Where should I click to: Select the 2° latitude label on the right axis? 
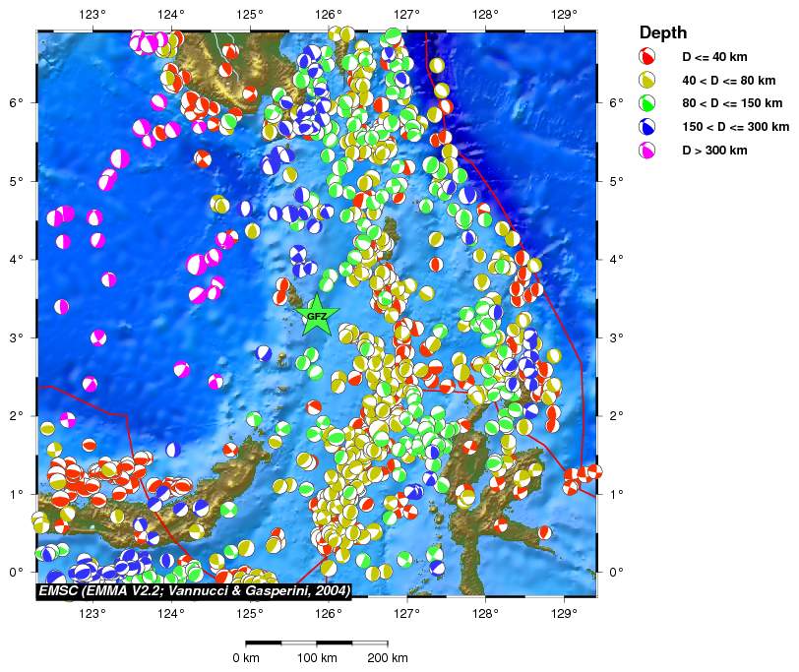(x=616, y=416)
